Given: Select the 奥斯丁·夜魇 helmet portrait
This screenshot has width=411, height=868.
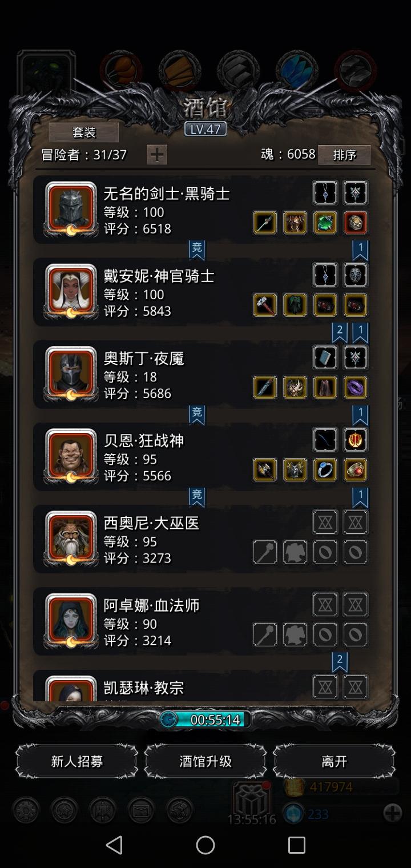Looking at the screenshot, I should coord(71,373).
